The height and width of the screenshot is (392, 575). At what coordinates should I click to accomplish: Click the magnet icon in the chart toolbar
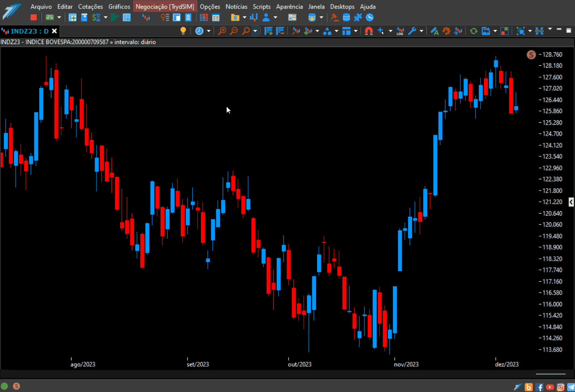pos(369,31)
